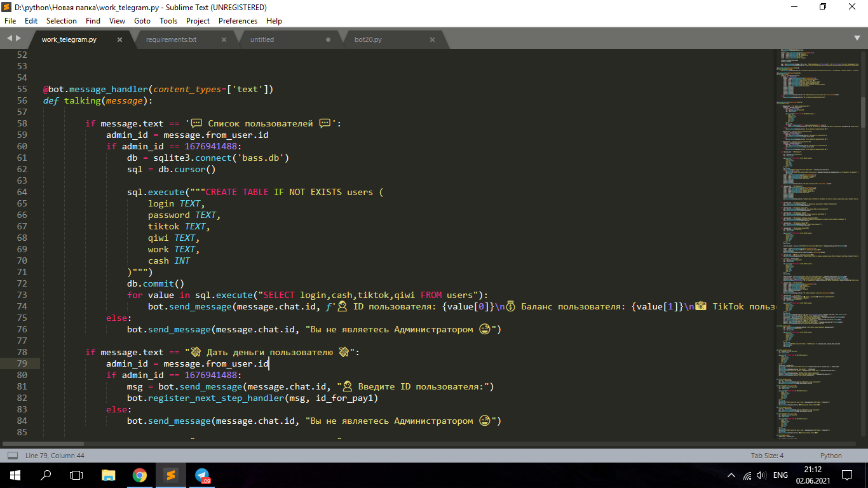Switch ENG input language

coord(780,475)
